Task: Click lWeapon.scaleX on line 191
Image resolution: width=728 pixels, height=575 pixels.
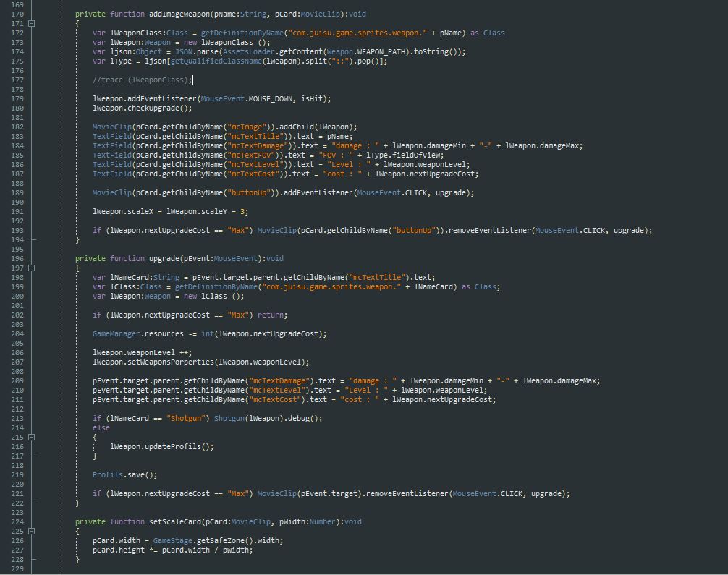Action: (x=123, y=212)
